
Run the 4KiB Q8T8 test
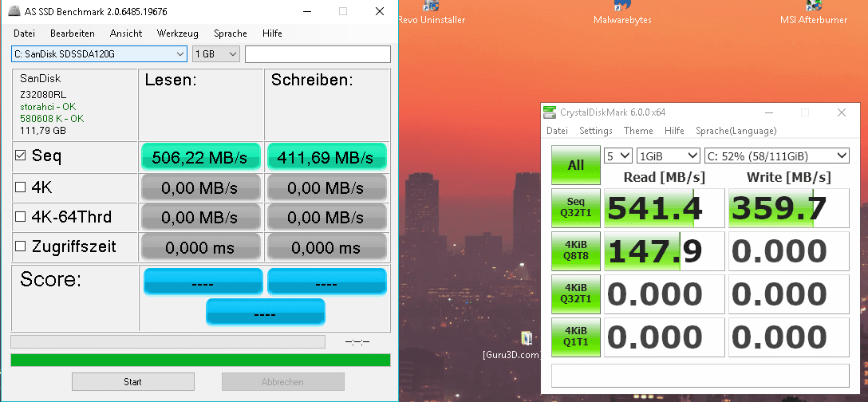576,250
